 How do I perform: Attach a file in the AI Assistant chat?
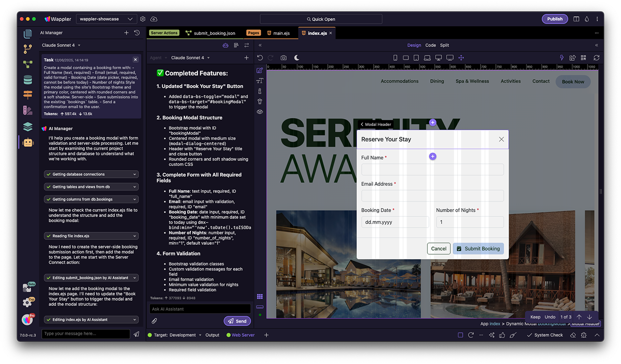point(154,321)
